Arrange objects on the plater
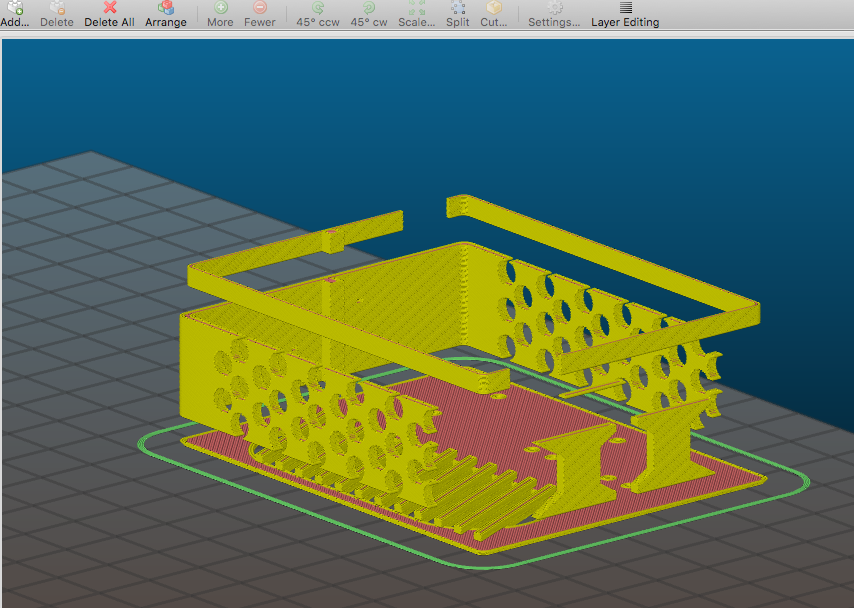 tap(166, 14)
